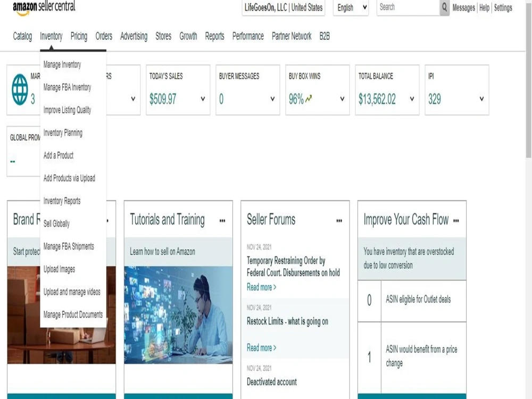This screenshot has height=399, width=532.
Task: Expand the Today's Sales card
Action: [x=203, y=99]
